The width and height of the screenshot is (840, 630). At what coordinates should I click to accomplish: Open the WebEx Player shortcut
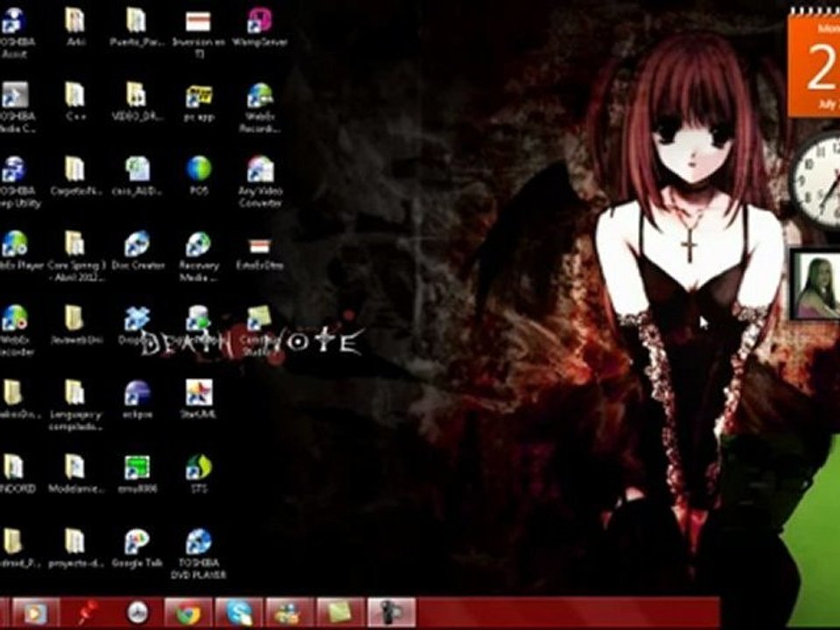pyautogui.click(x=18, y=249)
